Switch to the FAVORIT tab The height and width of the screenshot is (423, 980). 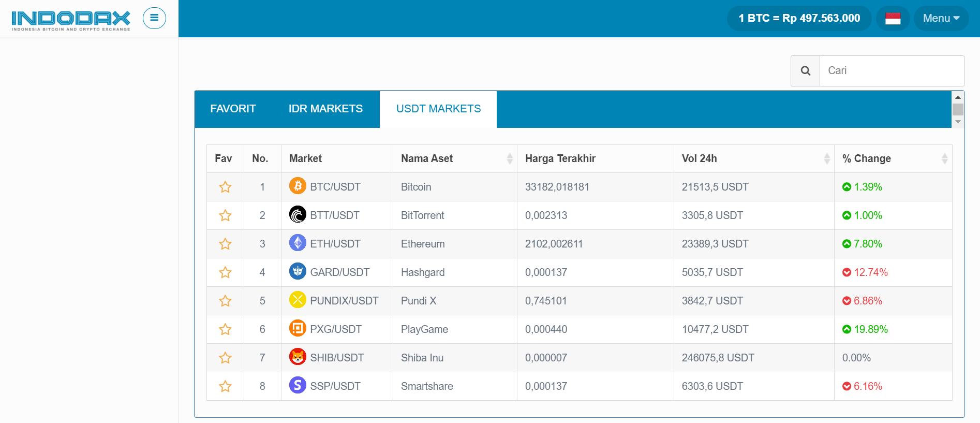[x=233, y=109]
